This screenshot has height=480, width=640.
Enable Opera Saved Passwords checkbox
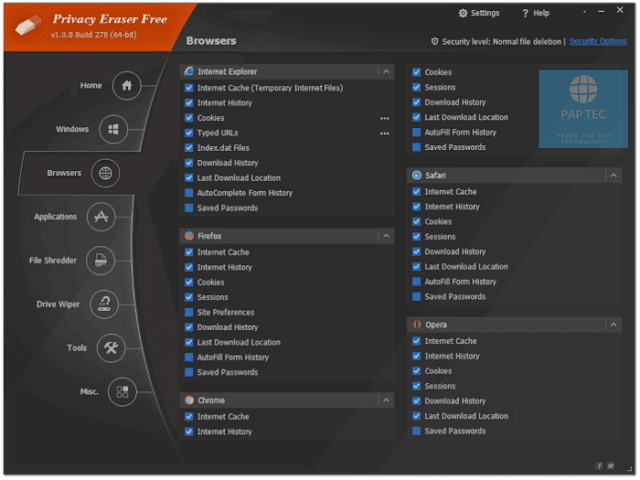(x=416, y=431)
